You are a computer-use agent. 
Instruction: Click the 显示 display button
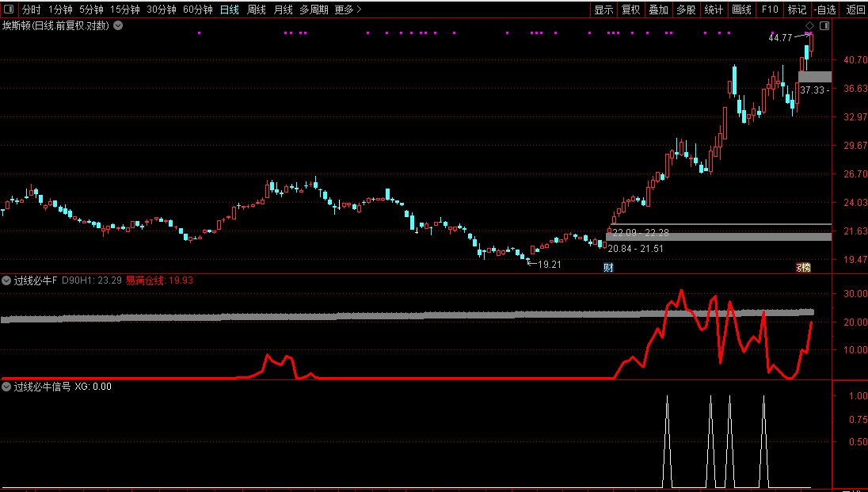pyautogui.click(x=603, y=10)
